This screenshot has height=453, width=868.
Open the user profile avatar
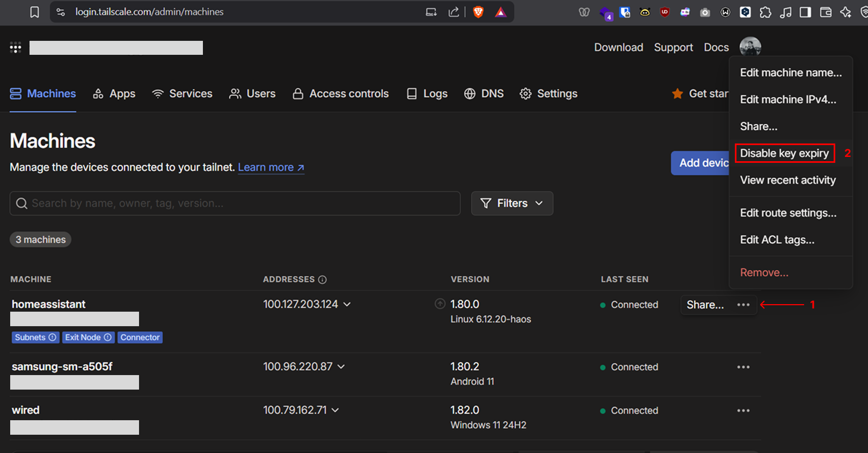tap(750, 47)
